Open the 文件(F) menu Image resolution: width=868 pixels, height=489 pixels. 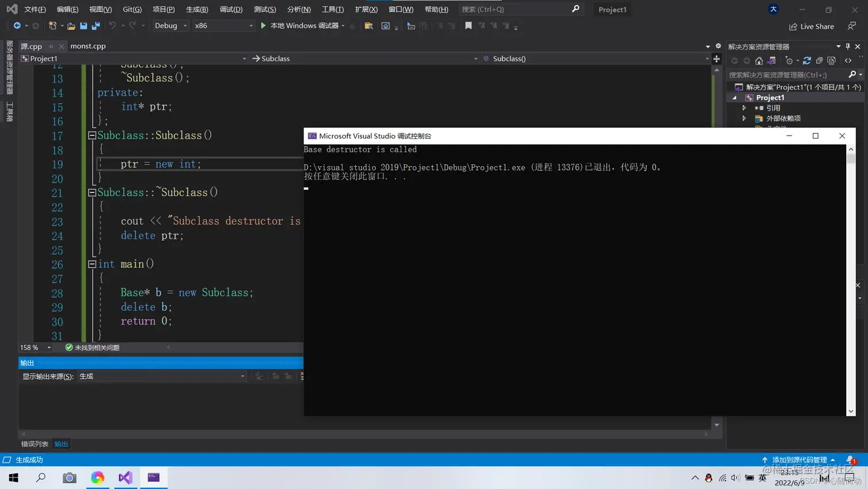tap(34, 9)
